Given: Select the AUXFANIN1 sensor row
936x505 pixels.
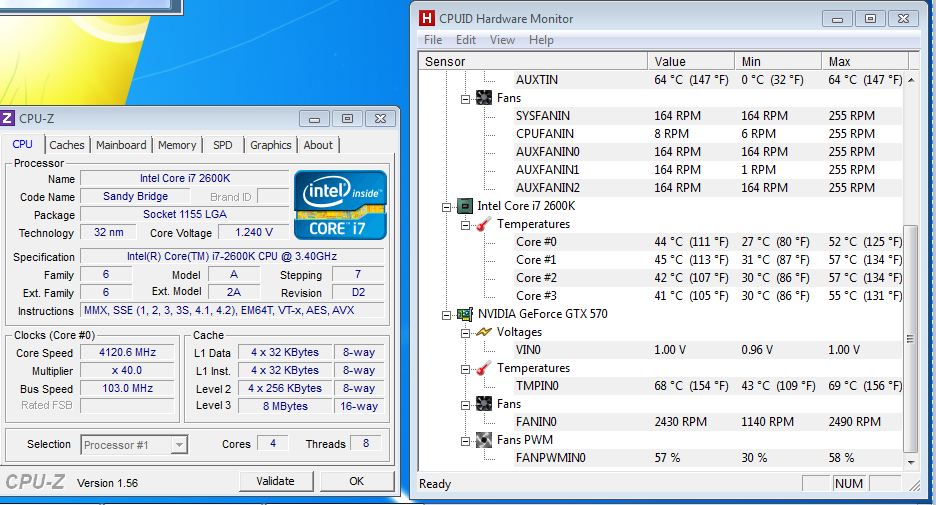Looking at the screenshot, I should pyautogui.click(x=707, y=170).
